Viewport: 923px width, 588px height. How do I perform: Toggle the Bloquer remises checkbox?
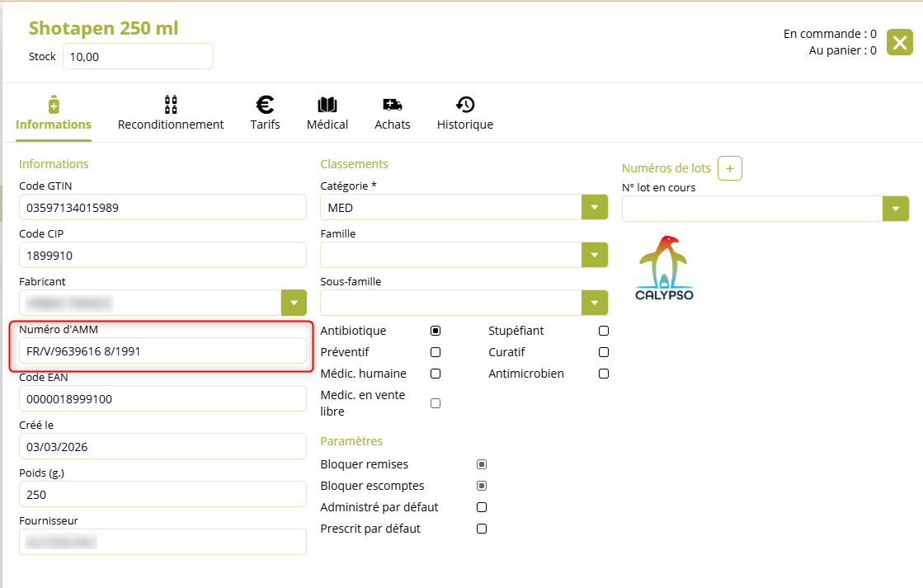[482, 464]
